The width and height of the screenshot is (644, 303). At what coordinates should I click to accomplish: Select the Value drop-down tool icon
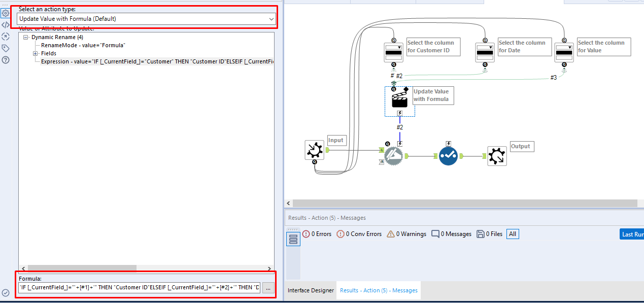(564, 52)
